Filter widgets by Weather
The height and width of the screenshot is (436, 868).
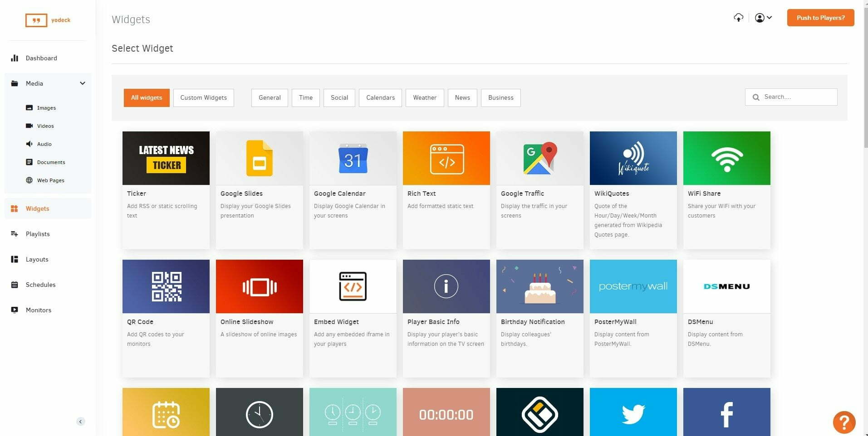(425, 98)
